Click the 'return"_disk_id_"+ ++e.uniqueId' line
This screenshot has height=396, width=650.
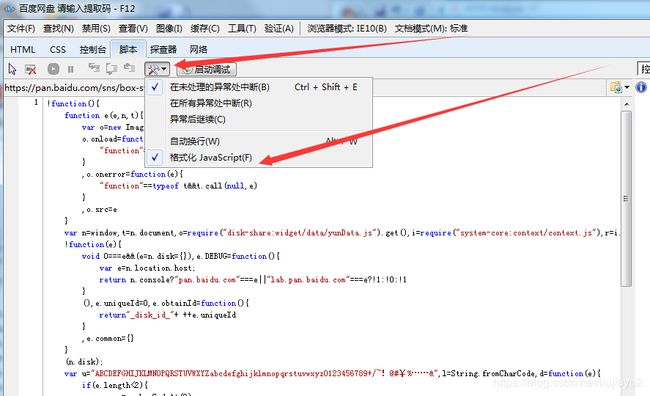point(167,315)
